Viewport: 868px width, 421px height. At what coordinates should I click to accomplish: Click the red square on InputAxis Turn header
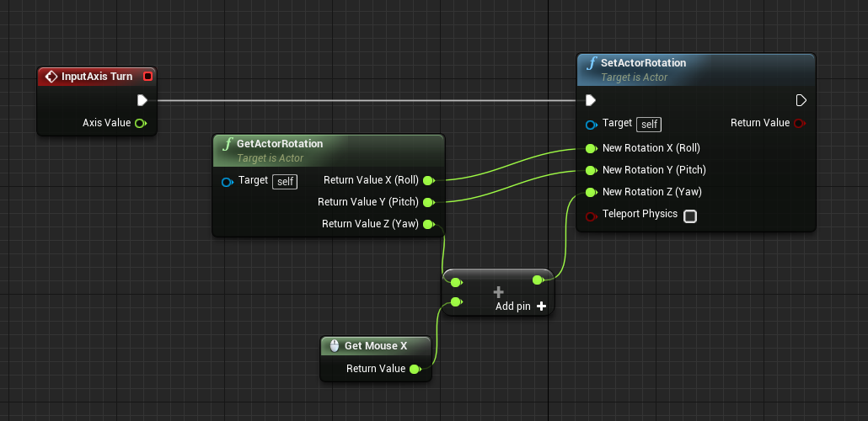[x=147, y=77]
